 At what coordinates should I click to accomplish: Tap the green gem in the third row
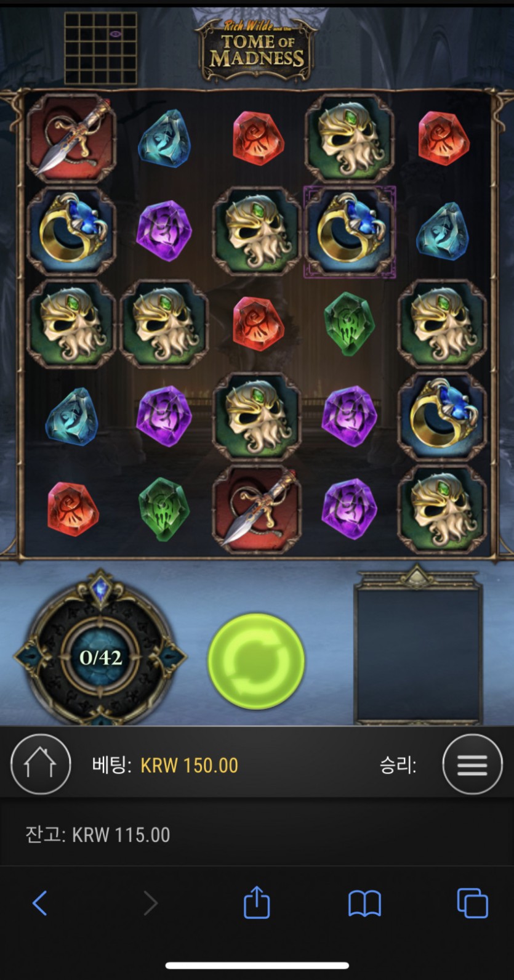pyautogui.click(x=349, y=323)
